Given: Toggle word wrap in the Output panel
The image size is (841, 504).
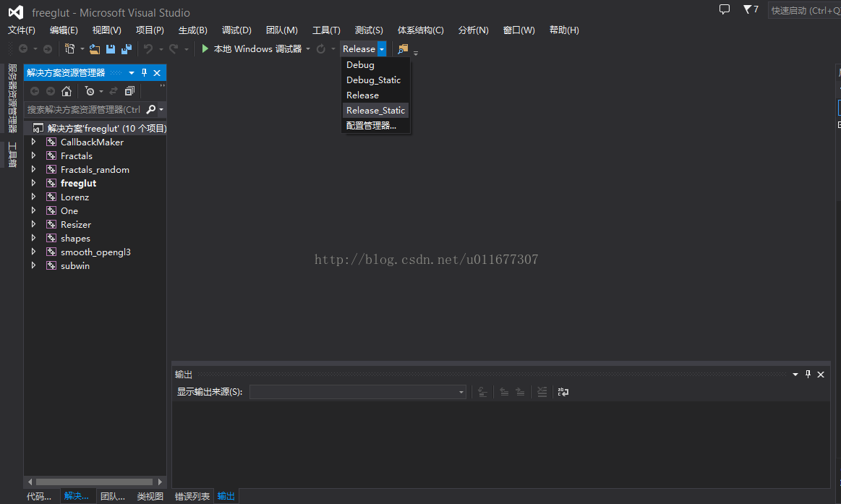Looking at the screenshot, I should pyautogui.click(x=563, y=392).
